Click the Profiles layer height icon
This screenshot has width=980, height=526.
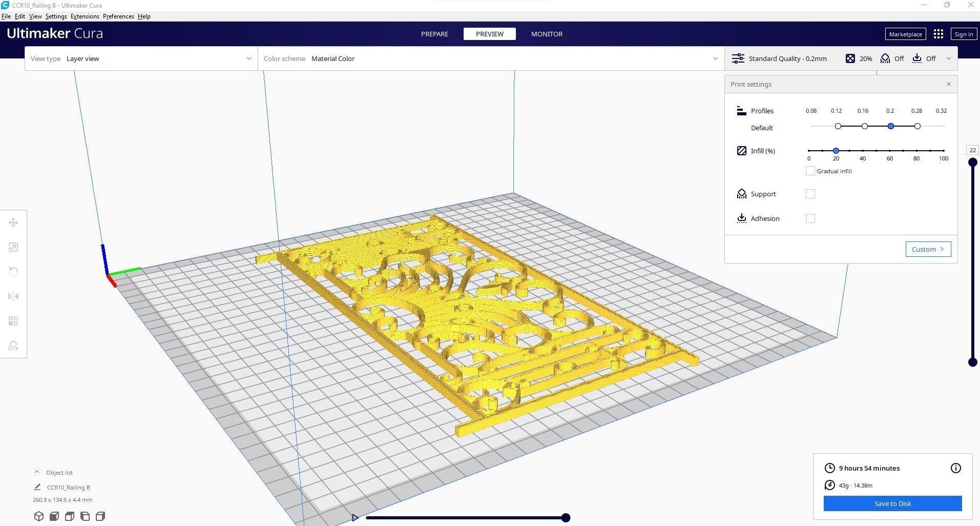point(741,111)
